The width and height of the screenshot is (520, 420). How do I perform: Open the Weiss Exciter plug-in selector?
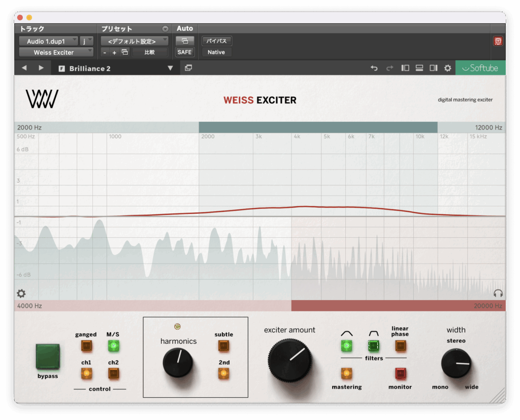point(56,52)
